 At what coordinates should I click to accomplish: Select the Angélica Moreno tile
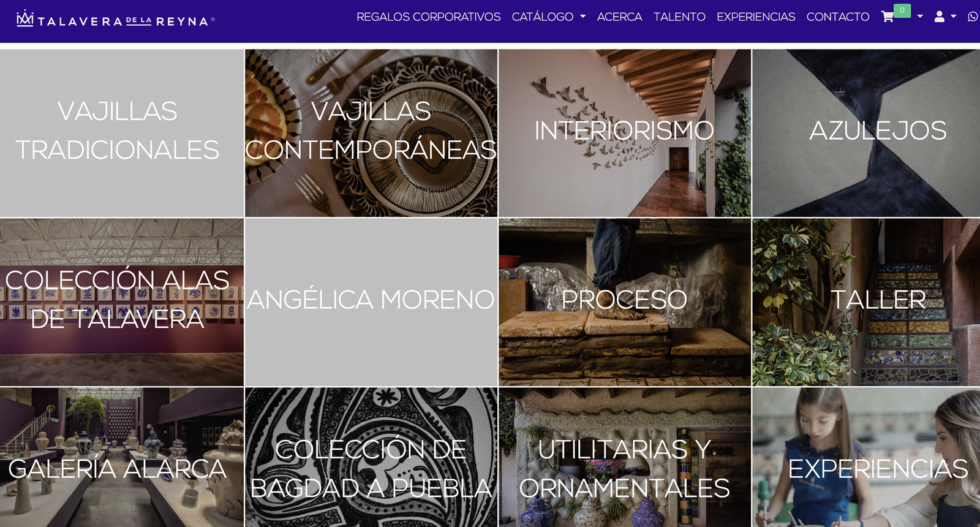[x=371, y=302]
